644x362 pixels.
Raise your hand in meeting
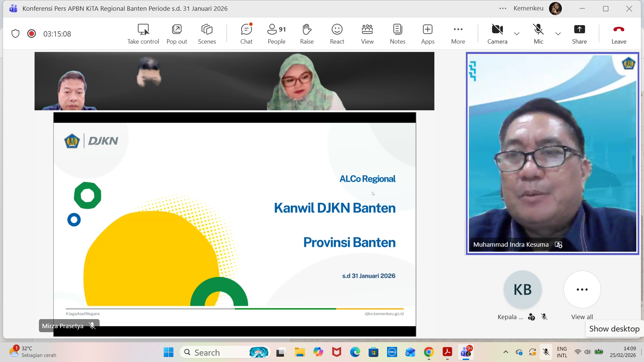coord(307,34)
